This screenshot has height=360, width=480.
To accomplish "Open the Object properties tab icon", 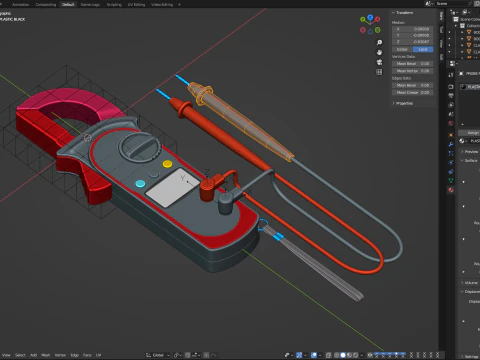I will pos(451,135).
